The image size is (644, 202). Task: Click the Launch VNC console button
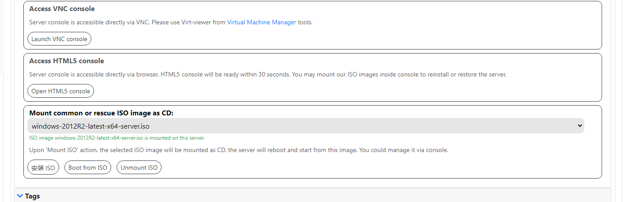tap(59, 39)
